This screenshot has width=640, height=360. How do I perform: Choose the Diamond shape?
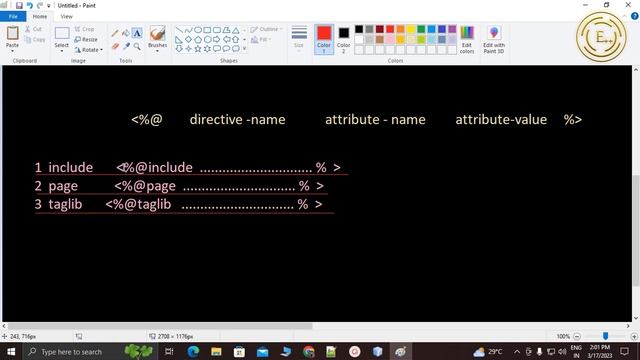[x=188, y=40]
